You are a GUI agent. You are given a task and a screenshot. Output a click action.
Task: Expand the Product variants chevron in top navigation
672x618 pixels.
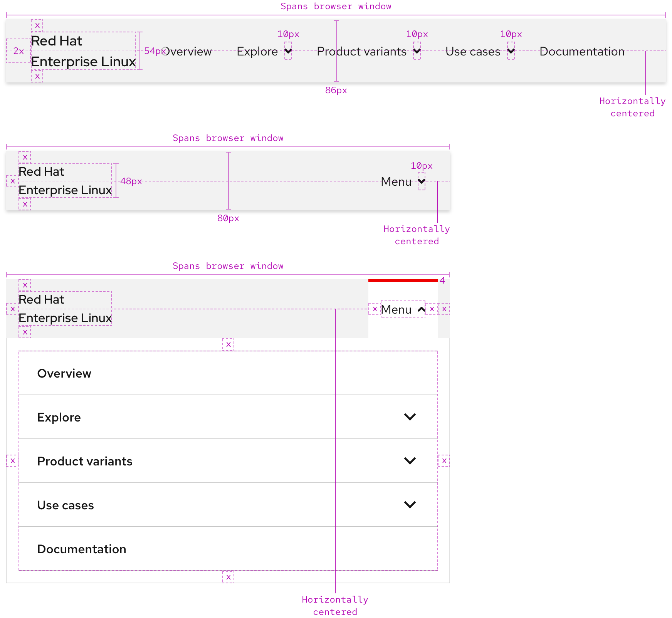tap(417, 51)
